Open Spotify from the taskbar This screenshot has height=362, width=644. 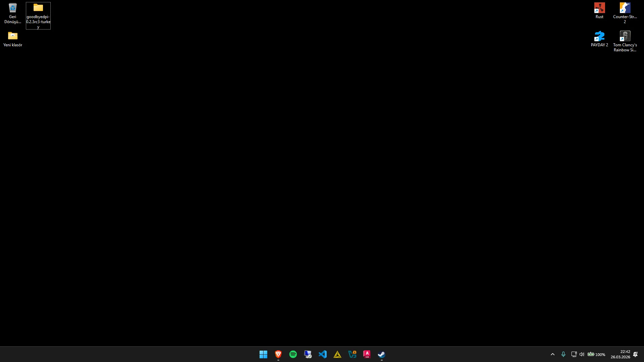(x=293, y=354)
